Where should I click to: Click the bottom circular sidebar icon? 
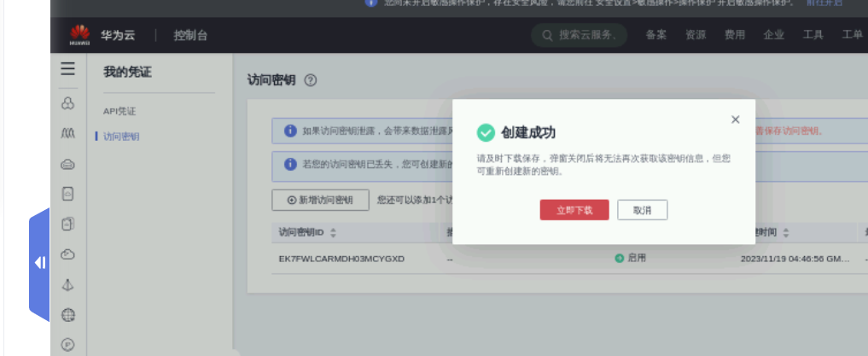(67, 344)
